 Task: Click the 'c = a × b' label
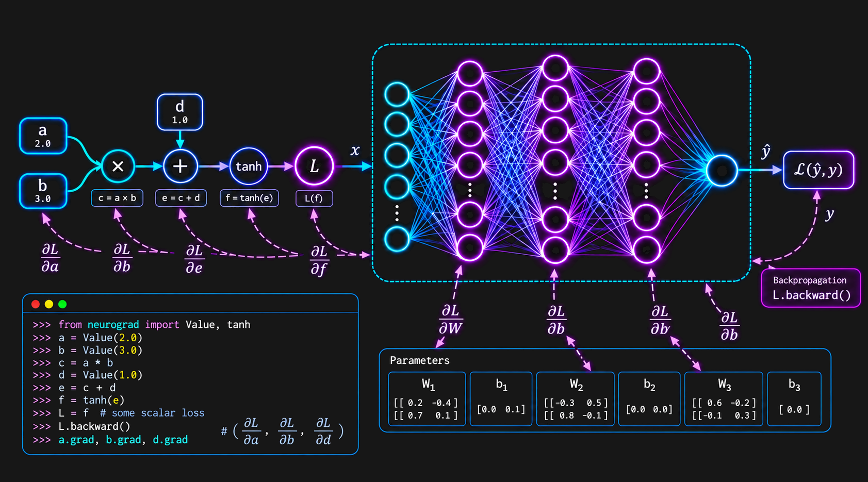pos(117,198)
